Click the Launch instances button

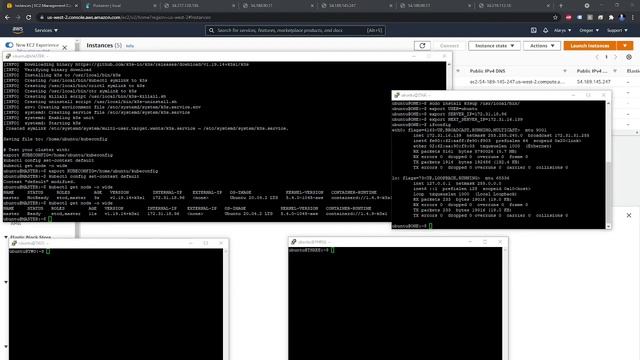tap(590, 46)
